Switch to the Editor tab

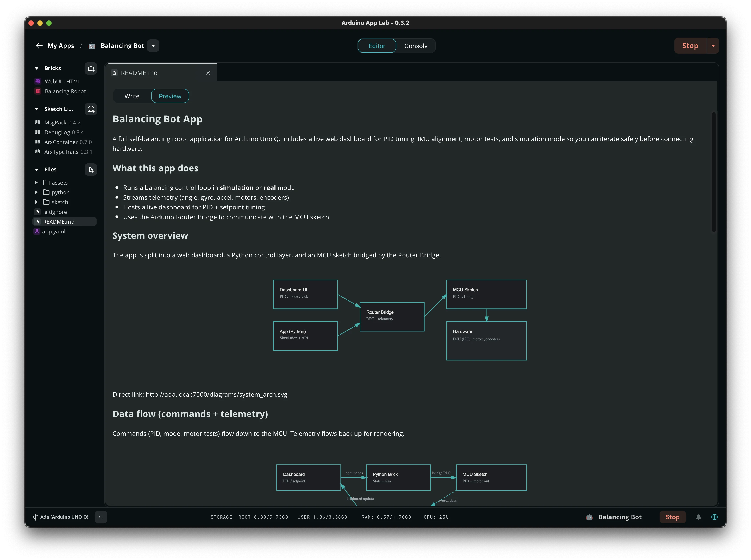tap(377, 46)
